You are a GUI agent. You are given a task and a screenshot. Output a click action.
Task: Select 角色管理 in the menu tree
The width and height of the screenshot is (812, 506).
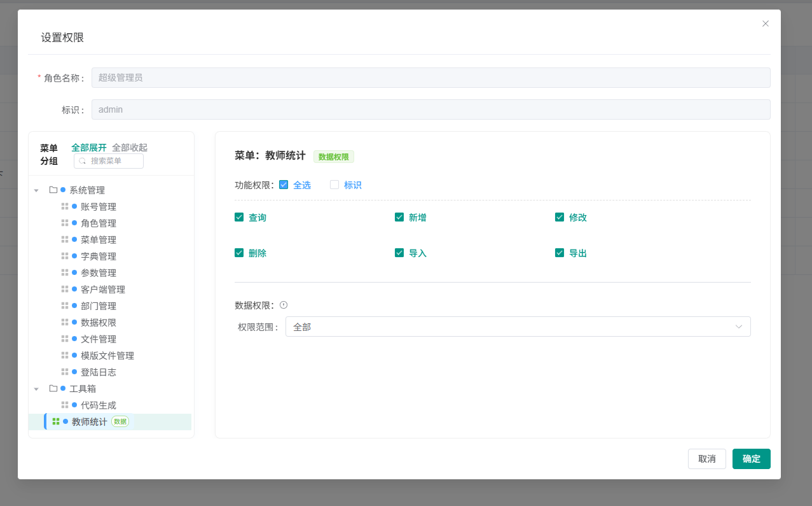[98, 223]
